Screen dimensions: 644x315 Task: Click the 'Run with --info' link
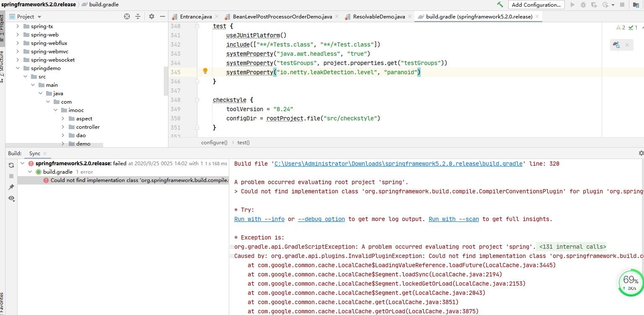click(259, 219)
